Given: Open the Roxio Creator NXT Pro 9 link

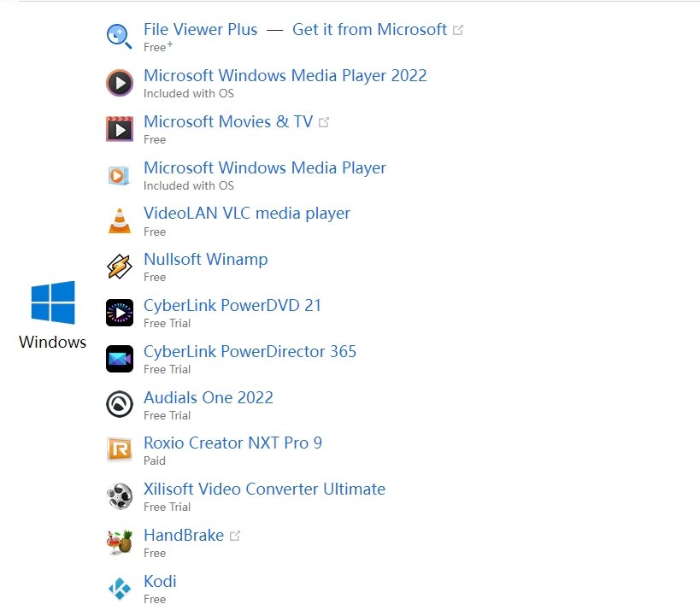Looking at the screenshot, I should point(232,443).
